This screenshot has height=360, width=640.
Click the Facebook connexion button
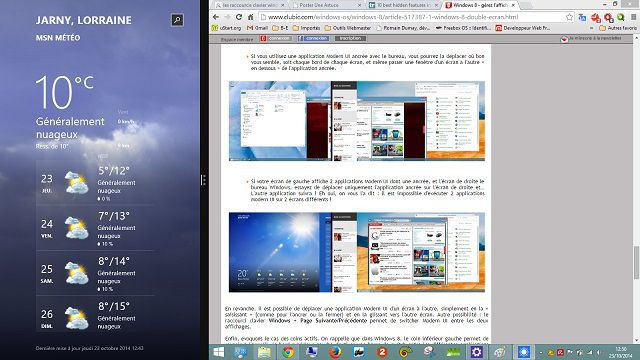[x=313, y=38]
